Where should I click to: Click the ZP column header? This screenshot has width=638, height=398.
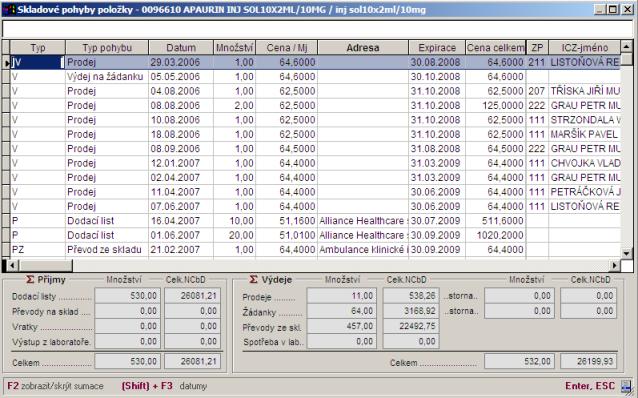coord(537,48)
